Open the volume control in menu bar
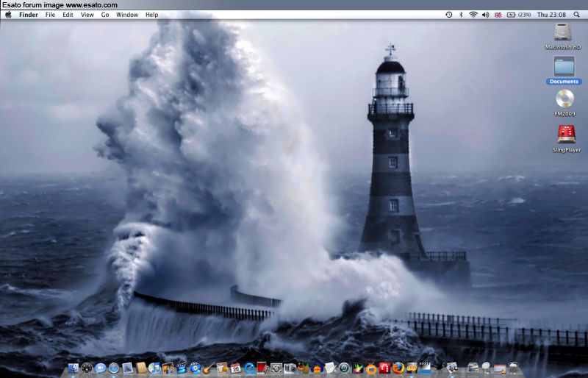The width and height of the screenshot is (588, 378). tap(485, 15)
